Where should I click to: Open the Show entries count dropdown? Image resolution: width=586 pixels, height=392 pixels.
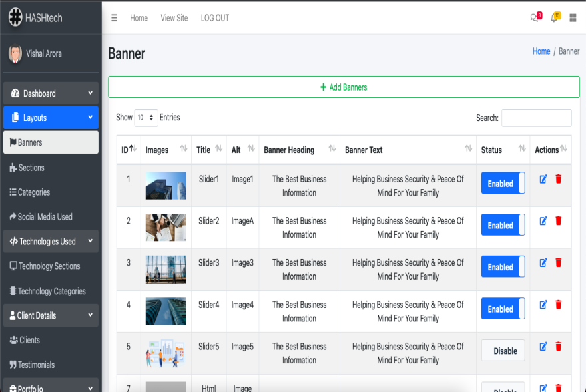click(146, 118)
